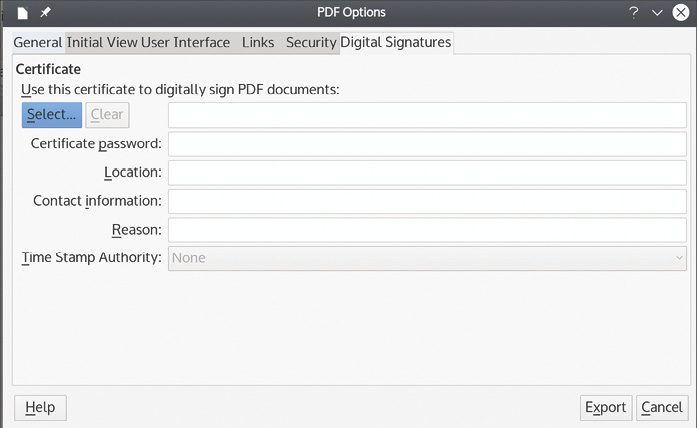Click the text 'Use this certificate to digitally sign PDF documents:'
This screenshot has width=697, height=428.
[180, 90]
